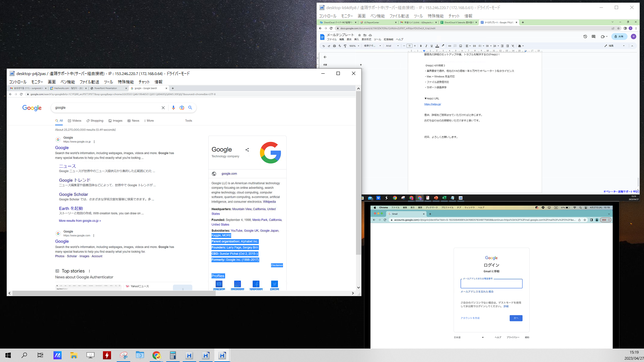644x362 pixels.
Task: Click the move-to-folder icon beside document title
Action: [x=365, y=35]
